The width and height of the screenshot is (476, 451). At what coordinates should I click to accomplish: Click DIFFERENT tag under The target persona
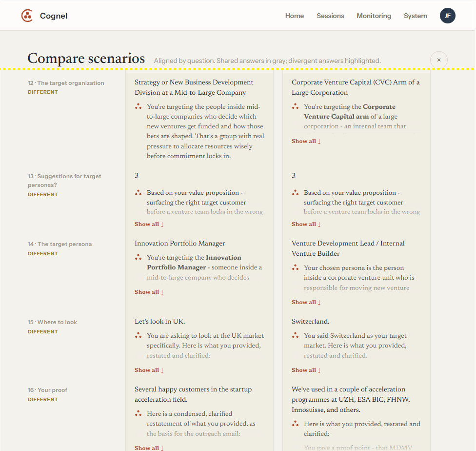pyautogui.click(x=43, y=253)
